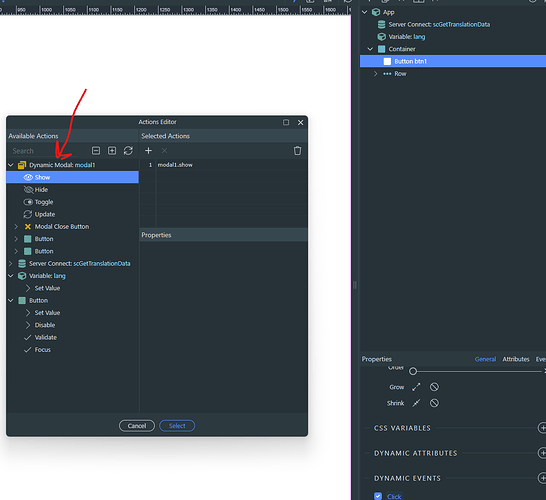Collapse the Dynamic Modal modal1 node

[11, 165]
